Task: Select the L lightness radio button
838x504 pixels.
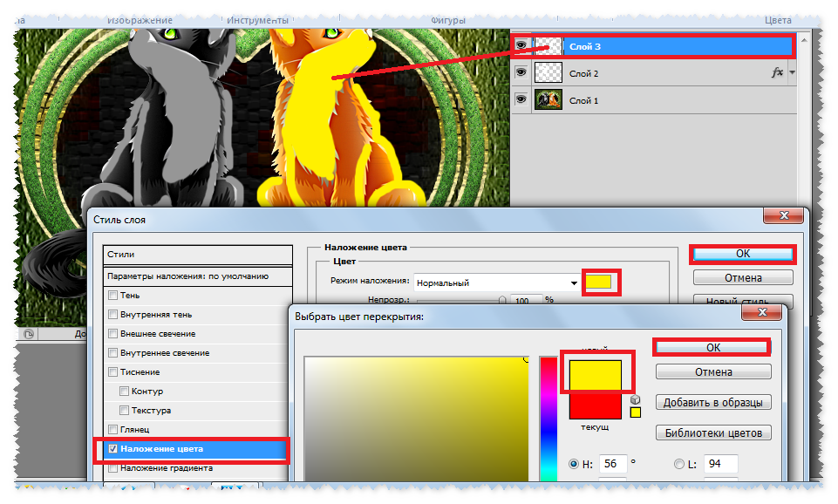Action: (x=679, y=464)
